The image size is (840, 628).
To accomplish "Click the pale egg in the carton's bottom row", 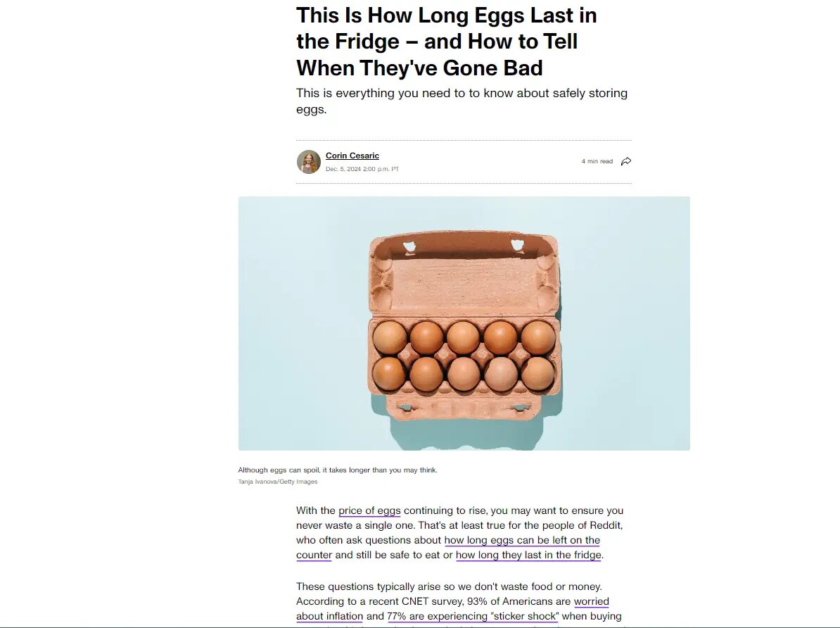I will coord(501,374).
